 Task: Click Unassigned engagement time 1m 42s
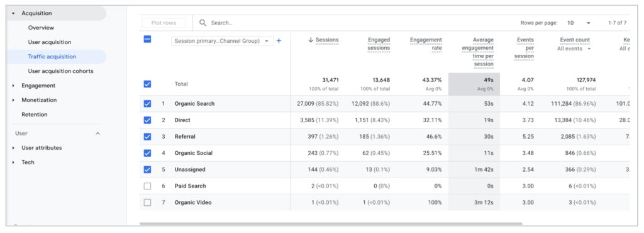[484, 169]
